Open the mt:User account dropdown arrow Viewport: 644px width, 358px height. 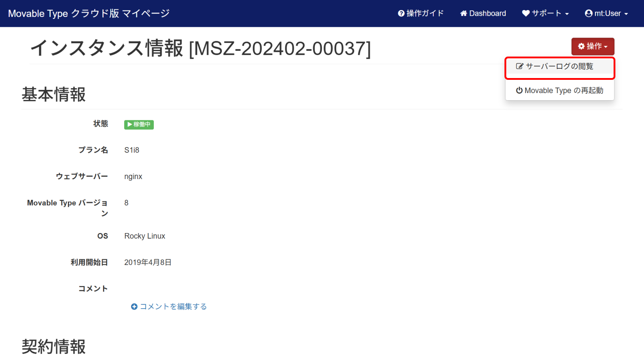[626, 14]
